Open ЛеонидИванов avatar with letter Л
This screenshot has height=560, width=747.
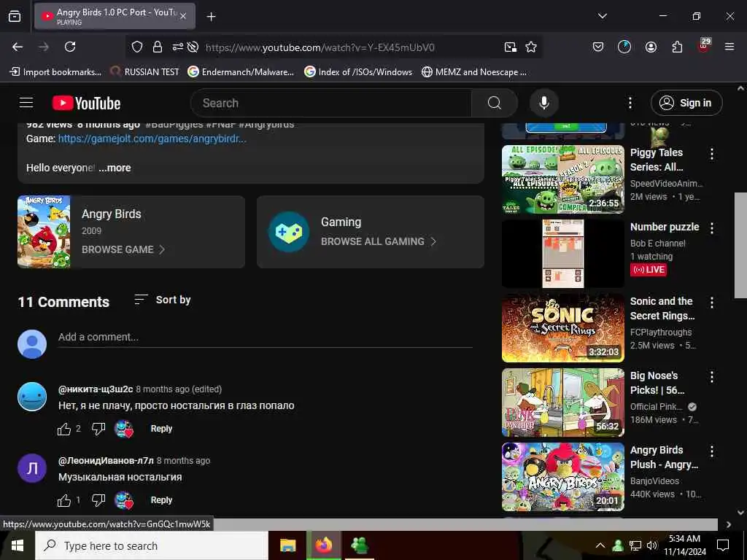[32, 468]
